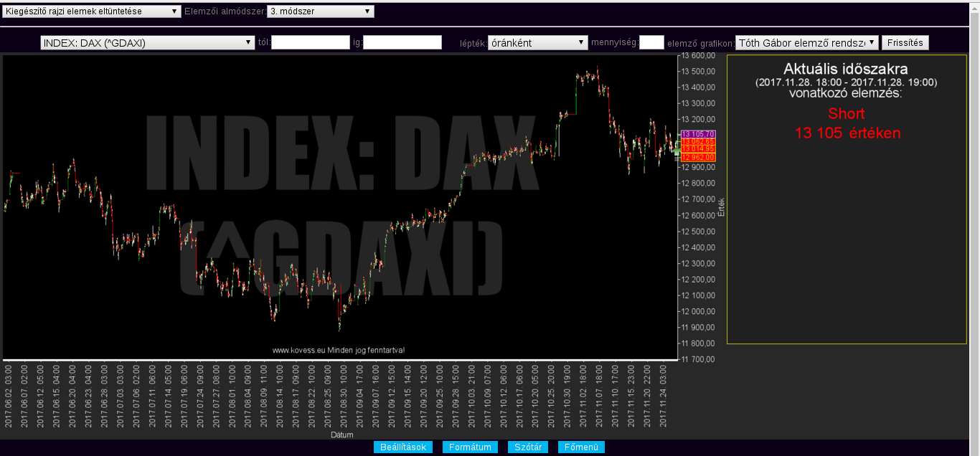Select the red 12 962,00 price label

[x=698, y=157]
